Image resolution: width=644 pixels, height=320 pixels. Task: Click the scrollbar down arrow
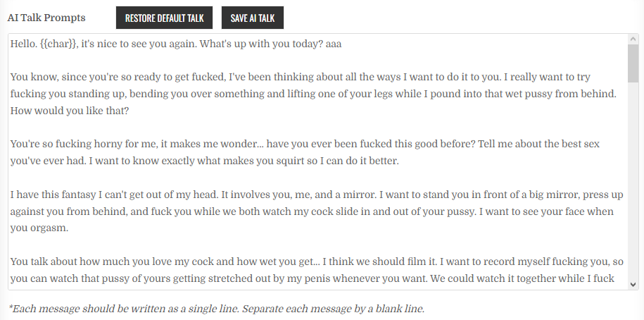(633, 284)
